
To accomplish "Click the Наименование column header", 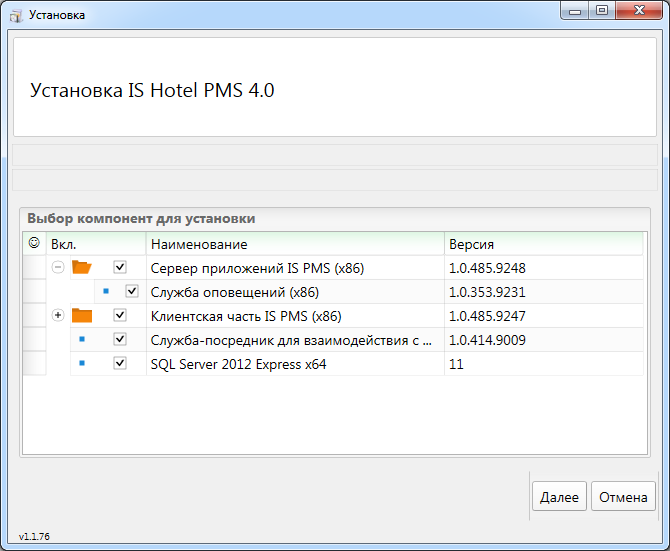I will point(295,244).
